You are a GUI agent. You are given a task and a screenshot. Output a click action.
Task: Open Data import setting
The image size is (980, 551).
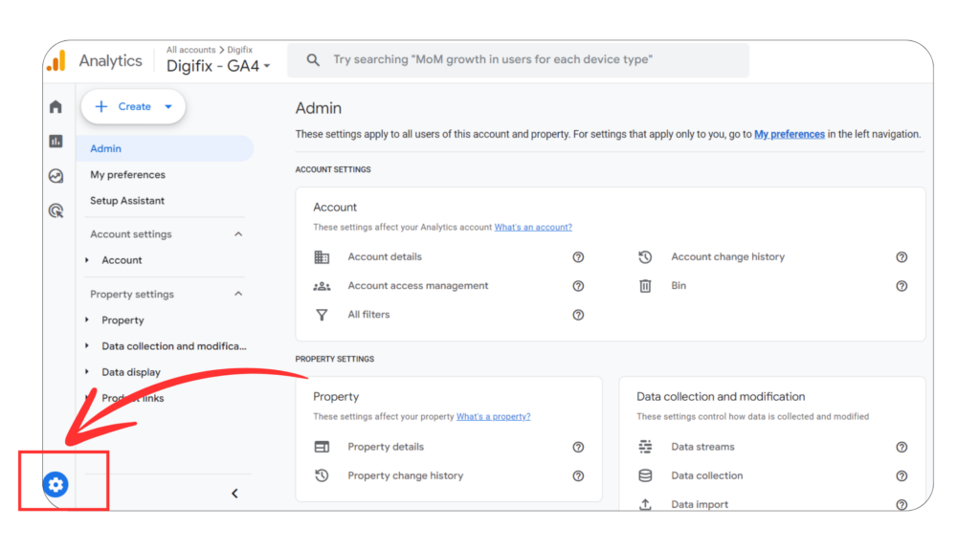click(700, 504)
